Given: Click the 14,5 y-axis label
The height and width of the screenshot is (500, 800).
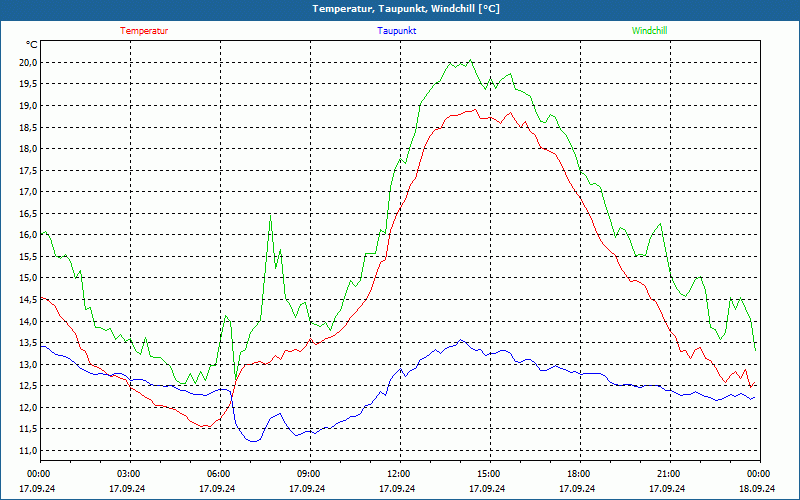Looking at the screenshot, I should point(28,300).
